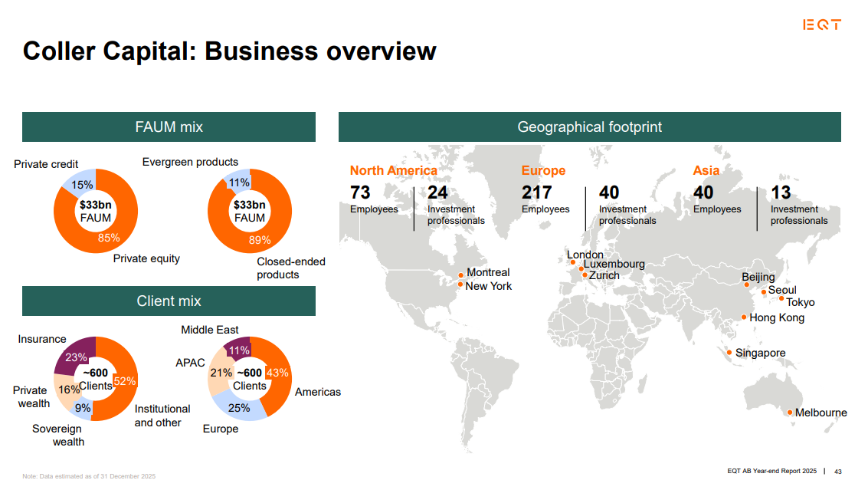Screen dimensions: 868x490
Task: Click the London office dot on the map
Action: tap(572, 262)
